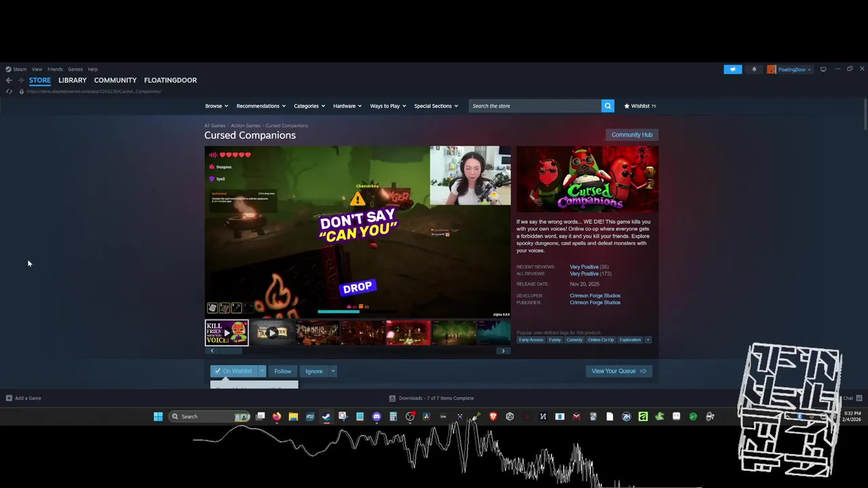
Task: Click the Community Hub button
Action: coord(632,134)
